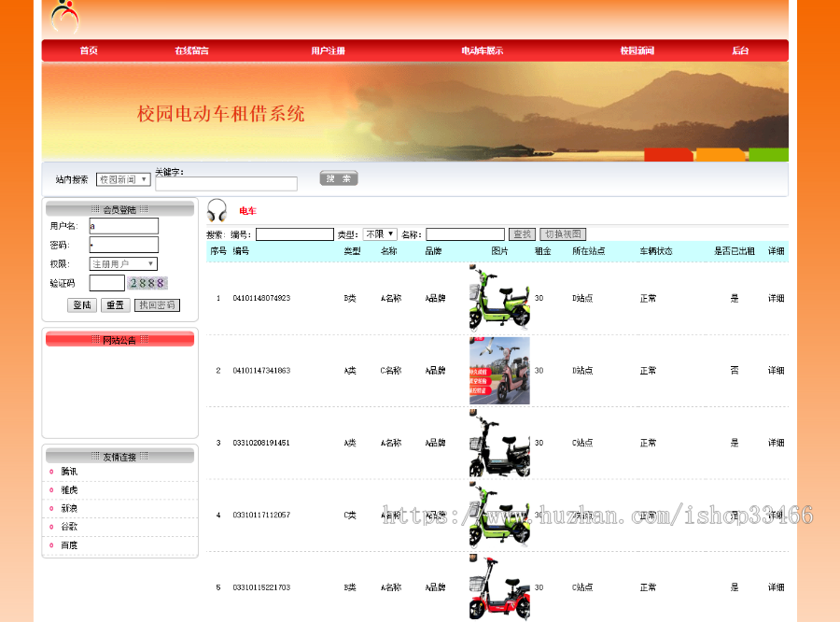The width and height of the screenshot is (840, 622).
Task: Click the 登陆 login button
Action: pos(81,304)
